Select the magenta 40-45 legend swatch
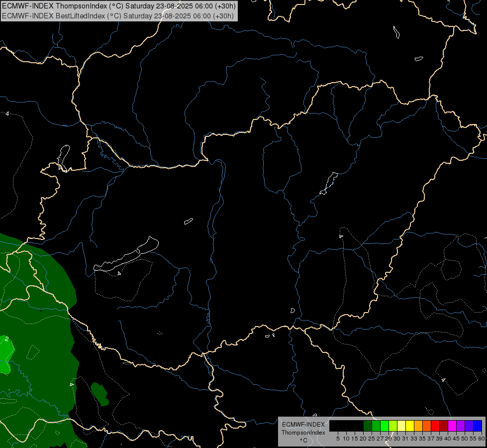The width and height of the screenshot is (487, 448). click(452, 426)
